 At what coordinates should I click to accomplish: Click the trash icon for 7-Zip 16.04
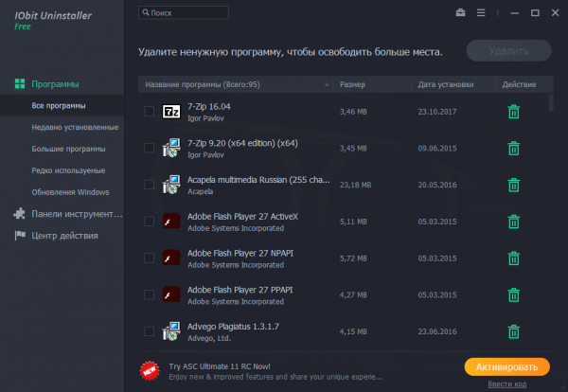(514, 112)
